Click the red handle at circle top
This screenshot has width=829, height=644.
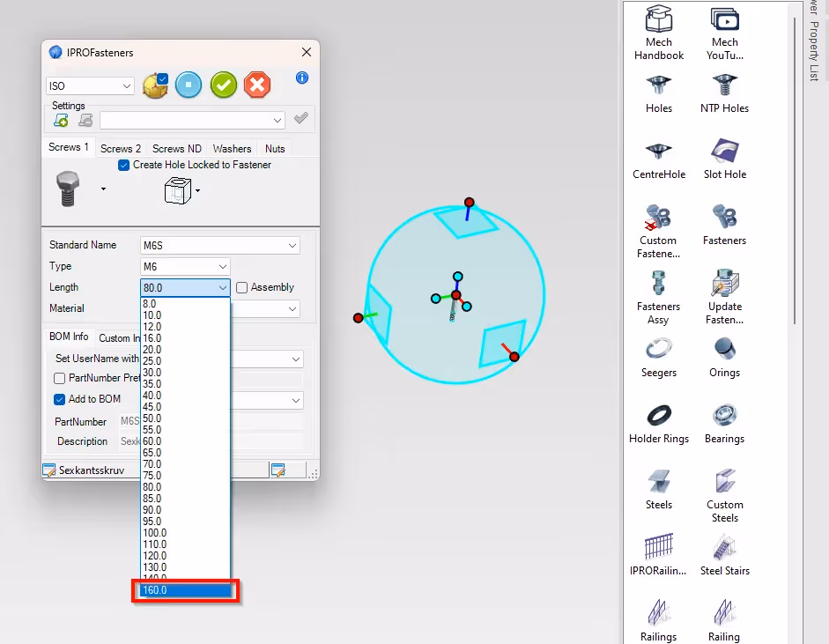[469, 203]
